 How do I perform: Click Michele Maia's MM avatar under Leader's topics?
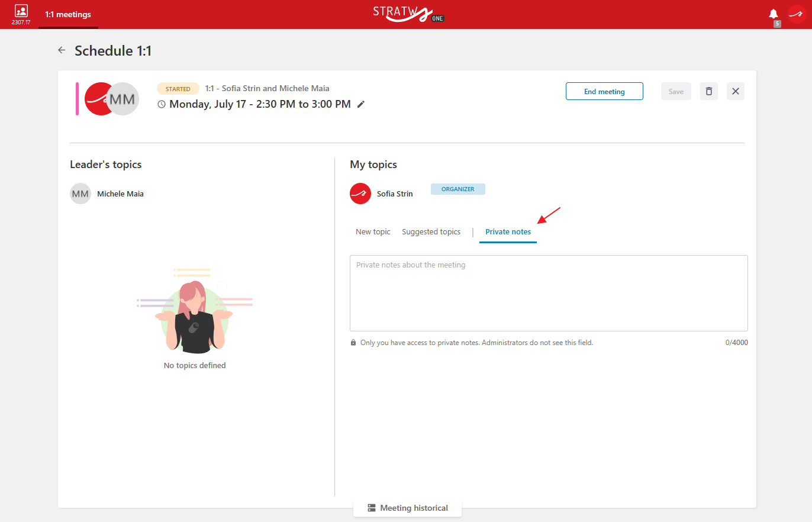80,194
